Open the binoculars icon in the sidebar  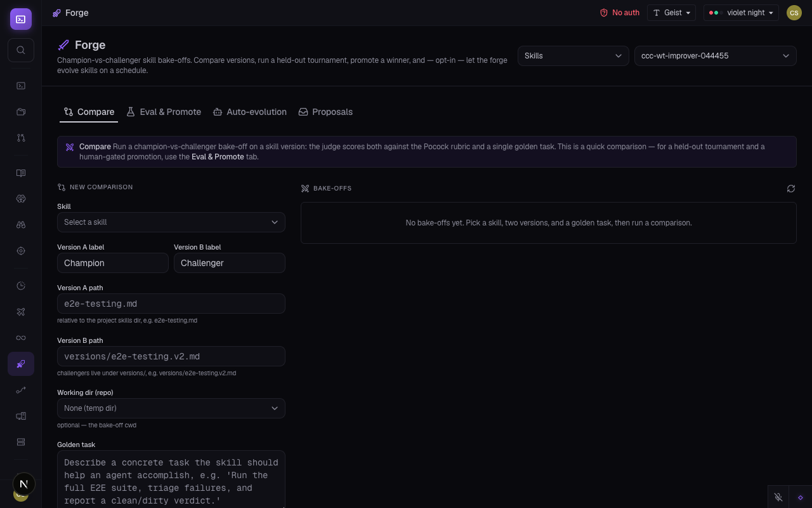[21, 225]
